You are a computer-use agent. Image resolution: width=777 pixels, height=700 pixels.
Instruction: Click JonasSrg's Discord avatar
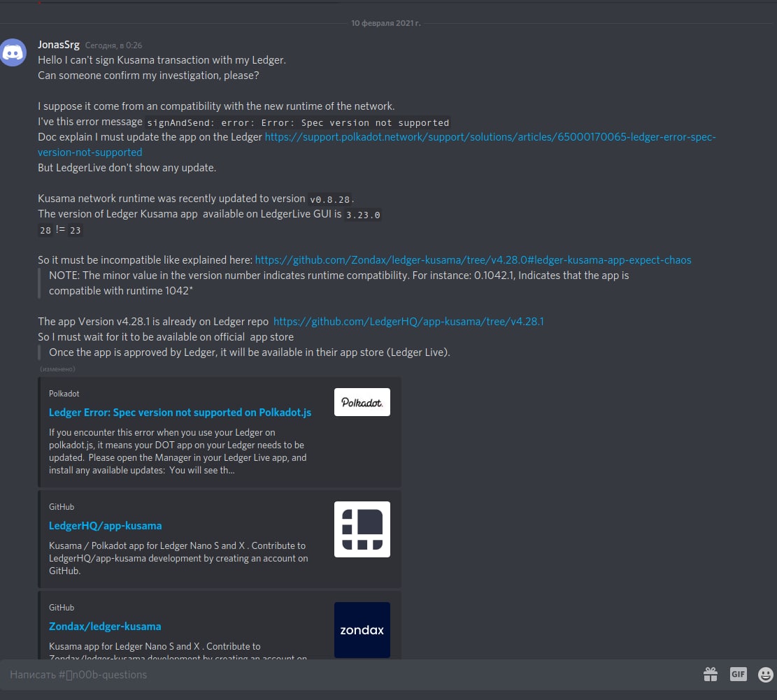click(13, 52)
